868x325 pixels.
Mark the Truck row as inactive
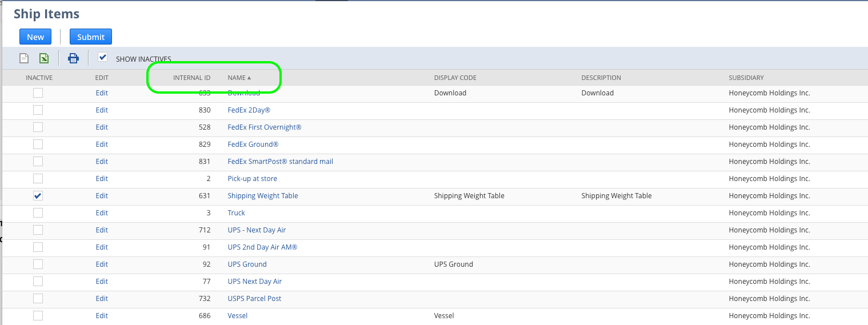coord(38,213)
